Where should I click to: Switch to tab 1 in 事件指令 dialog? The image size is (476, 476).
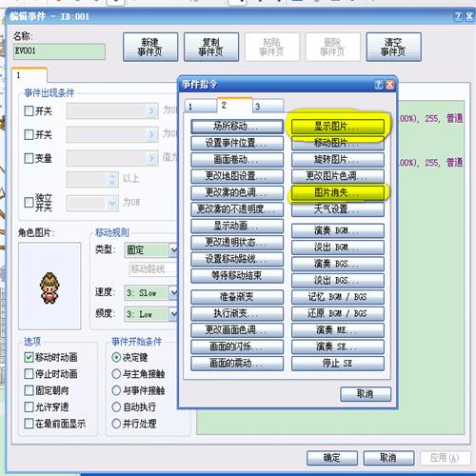click(x=201, y=107)
